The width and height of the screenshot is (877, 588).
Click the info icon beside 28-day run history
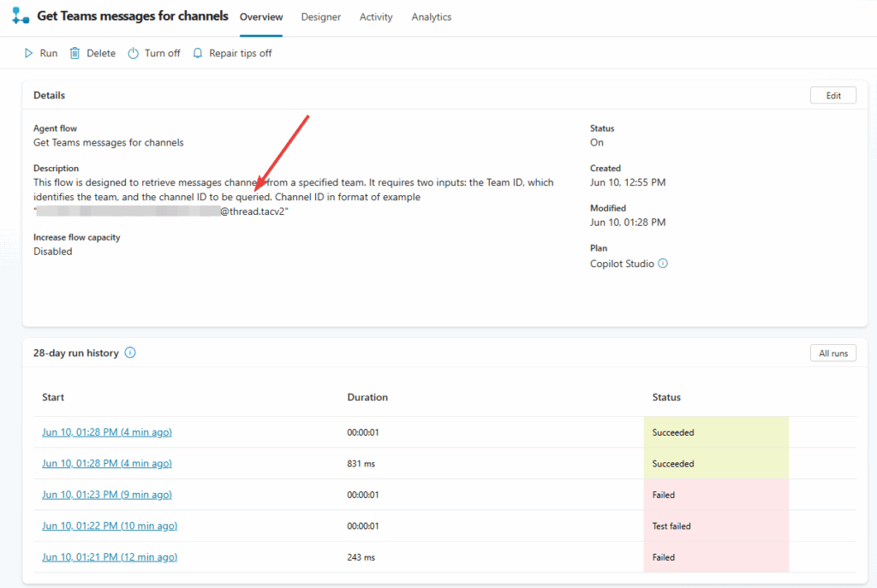[x=130, y=353]
